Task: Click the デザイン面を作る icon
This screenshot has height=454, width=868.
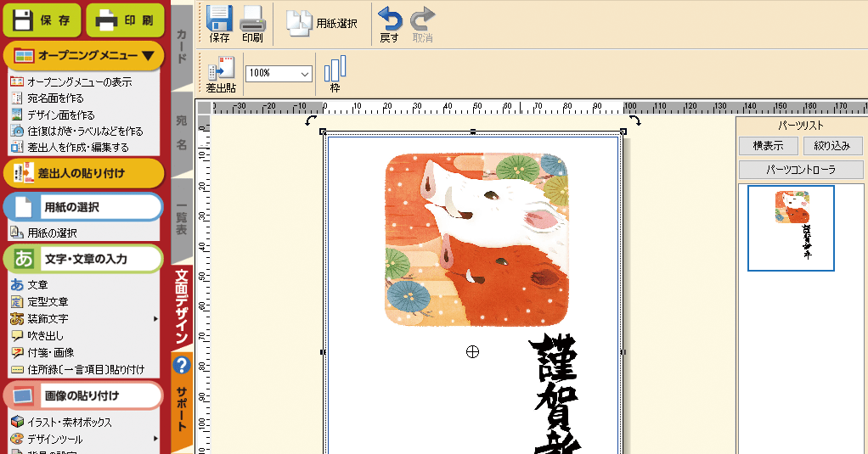Action: point(17,115)
